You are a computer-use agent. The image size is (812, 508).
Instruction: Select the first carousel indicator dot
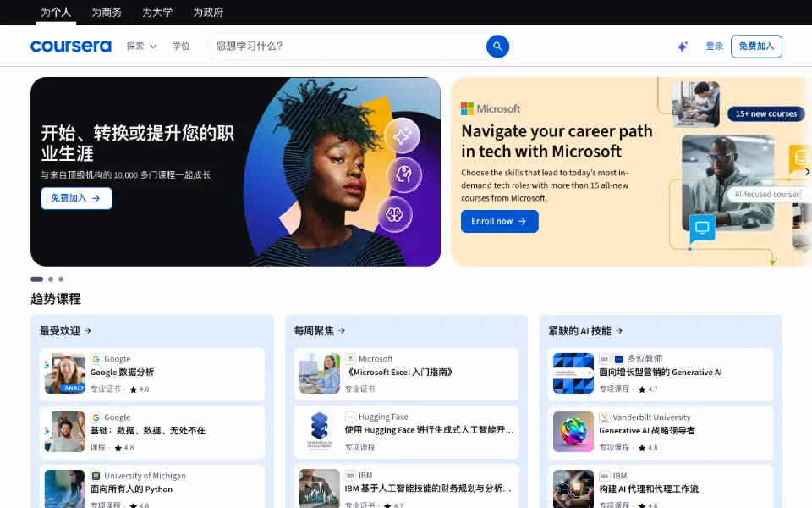tap(36, 279)
